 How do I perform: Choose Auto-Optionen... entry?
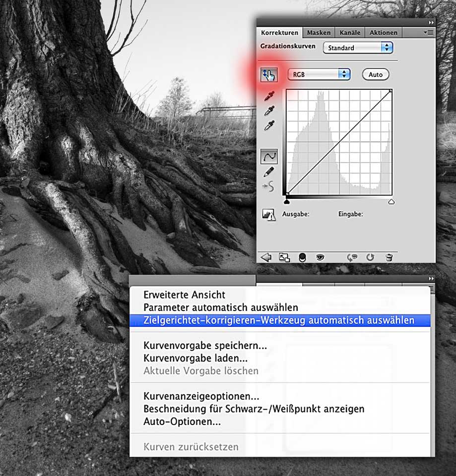click(280, 421)
